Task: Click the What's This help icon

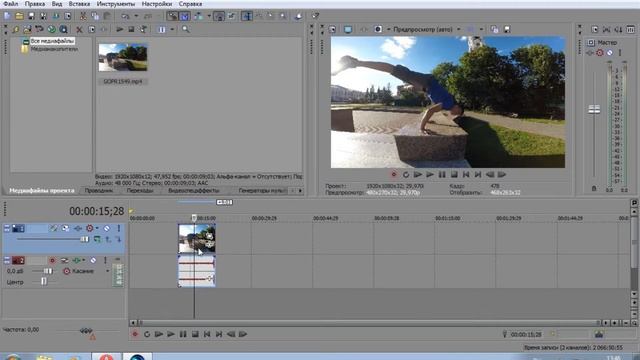Action: (316, 16)
